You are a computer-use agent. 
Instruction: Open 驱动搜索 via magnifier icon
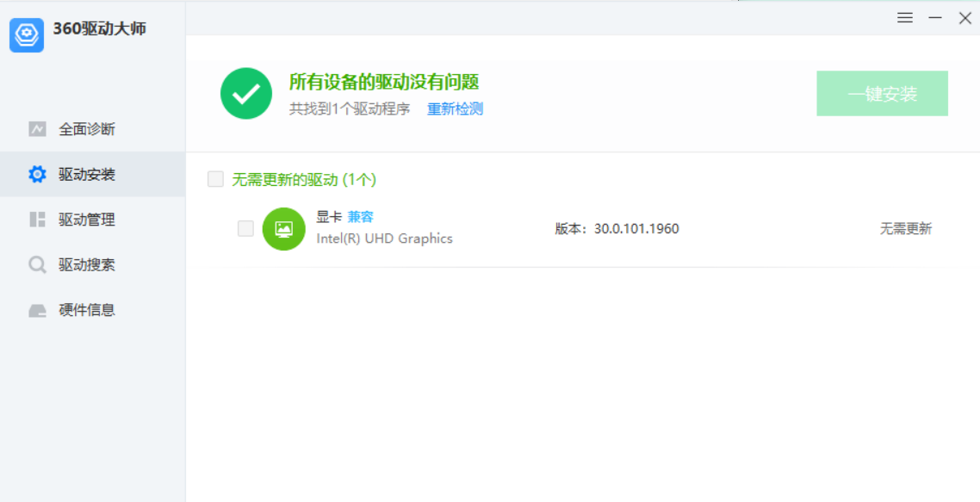pyautogui.click(x=37, y=264)
